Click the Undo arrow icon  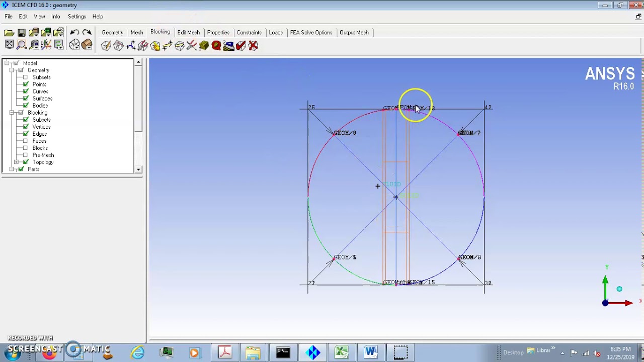[74, 33]
